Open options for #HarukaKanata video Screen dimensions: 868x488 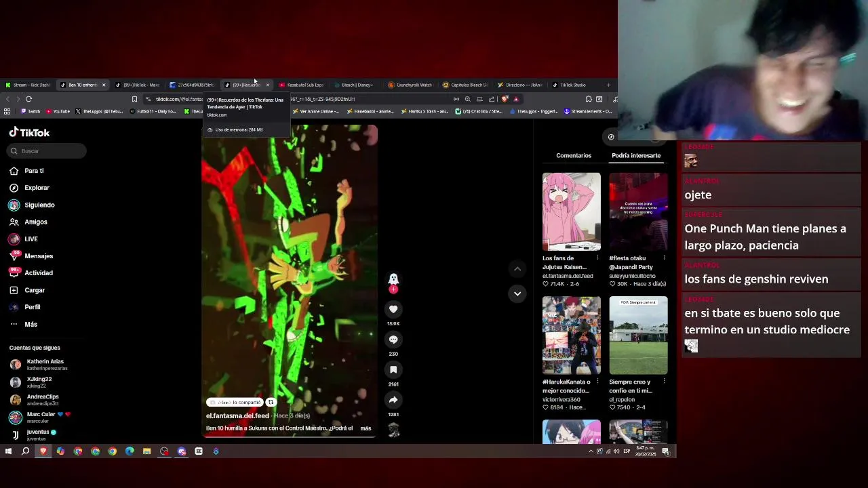(x=597, y=382)
